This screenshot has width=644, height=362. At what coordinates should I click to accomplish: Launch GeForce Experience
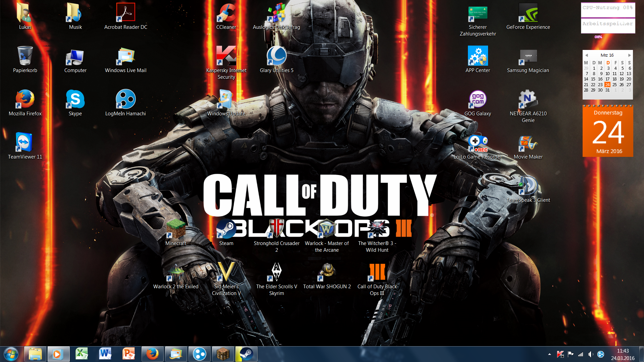pos(528,16)
